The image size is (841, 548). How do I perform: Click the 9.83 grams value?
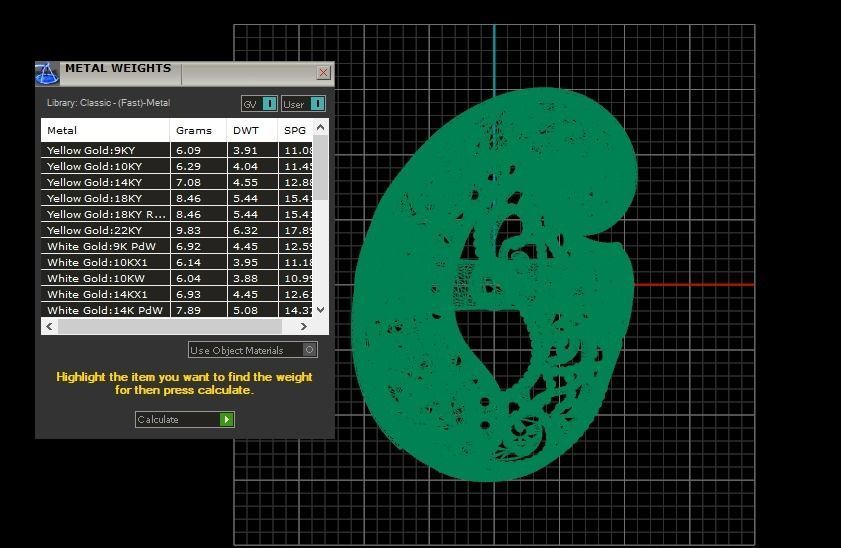pyautogui.click(x=188, y=231)
